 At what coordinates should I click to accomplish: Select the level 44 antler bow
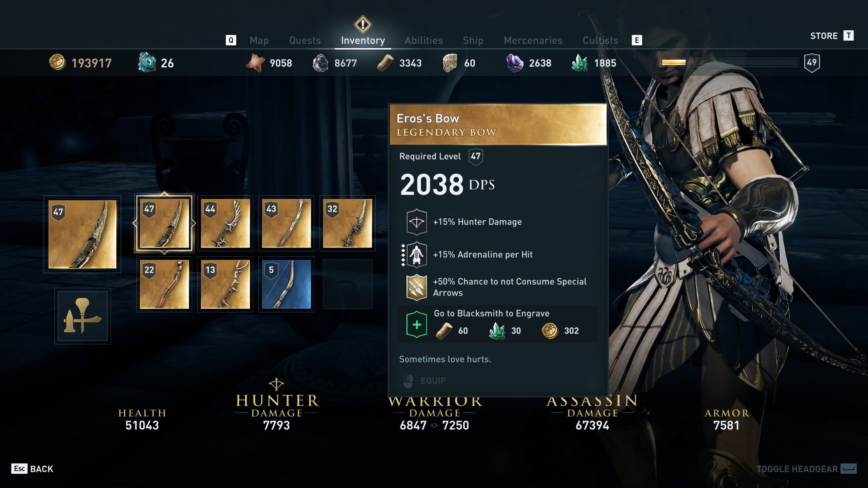(x=225, y=223)
